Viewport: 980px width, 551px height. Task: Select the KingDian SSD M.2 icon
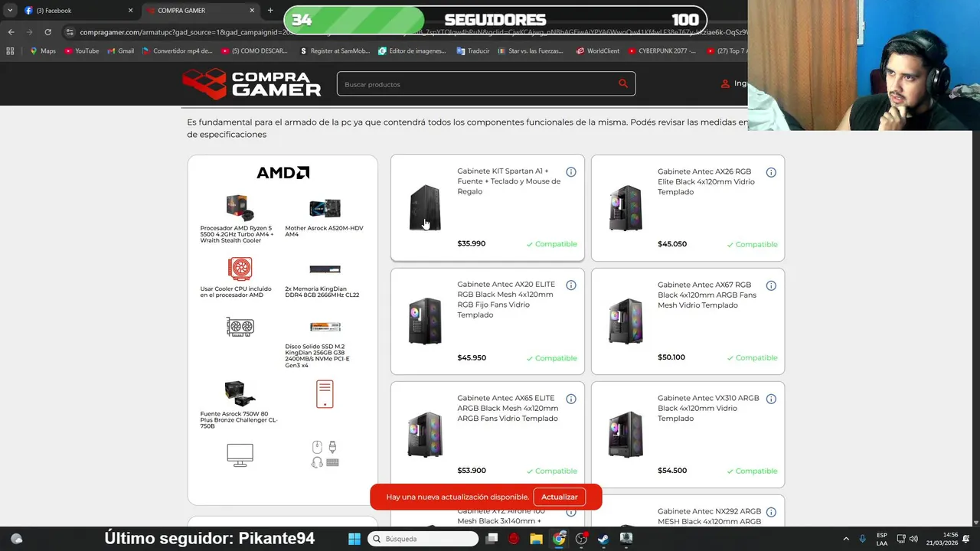click(x=325, y=327)
